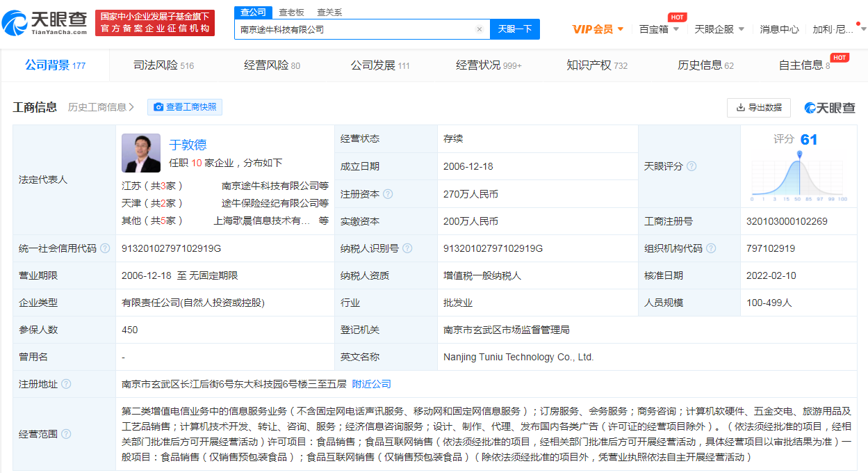Click the 导出数据 export button

tap(759, 108)
